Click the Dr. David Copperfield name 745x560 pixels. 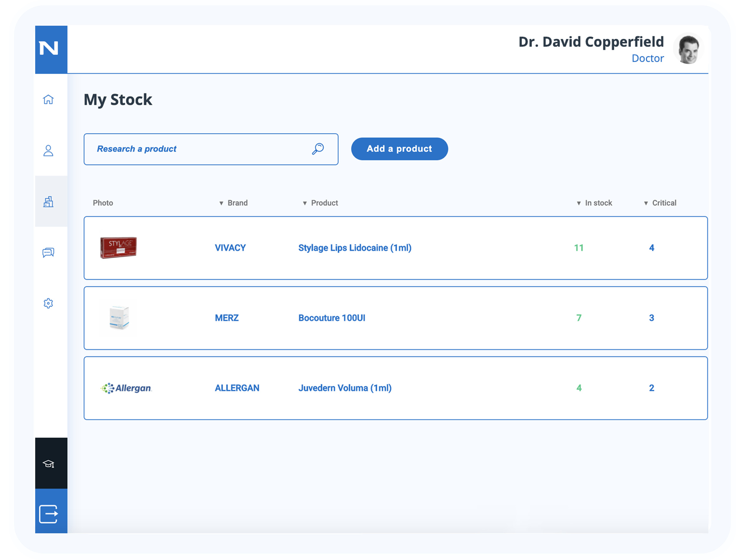pyautogui.click(x=591, y=41)
